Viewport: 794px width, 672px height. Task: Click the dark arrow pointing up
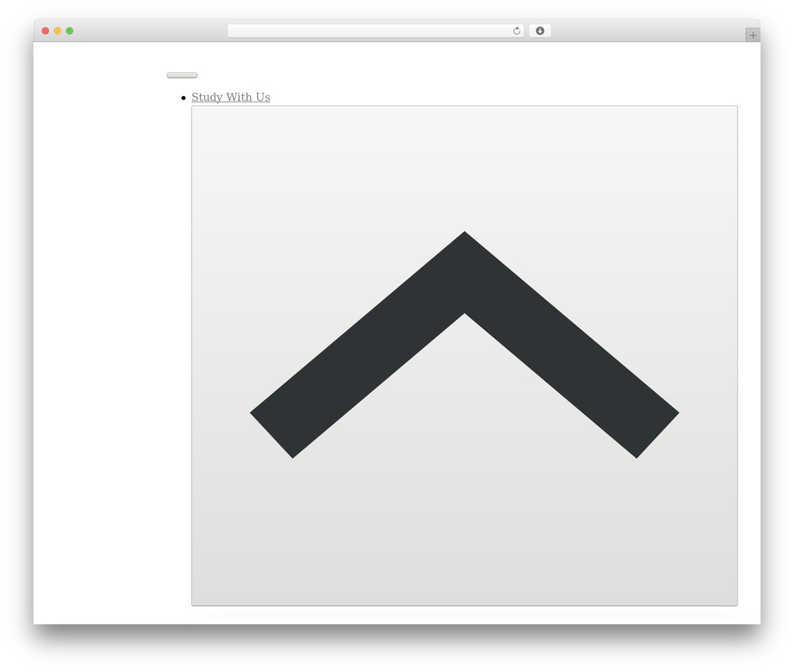(465, 345)
